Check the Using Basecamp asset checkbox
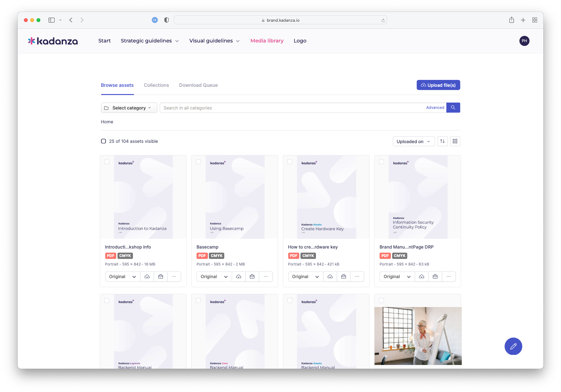Viewport: 561px width, 392px height. [198, 162]
